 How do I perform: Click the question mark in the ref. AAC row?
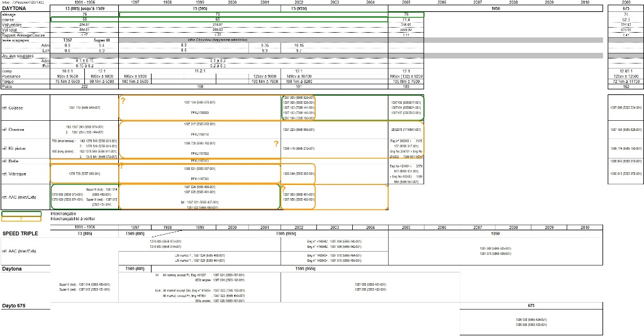tap(283, 189)
